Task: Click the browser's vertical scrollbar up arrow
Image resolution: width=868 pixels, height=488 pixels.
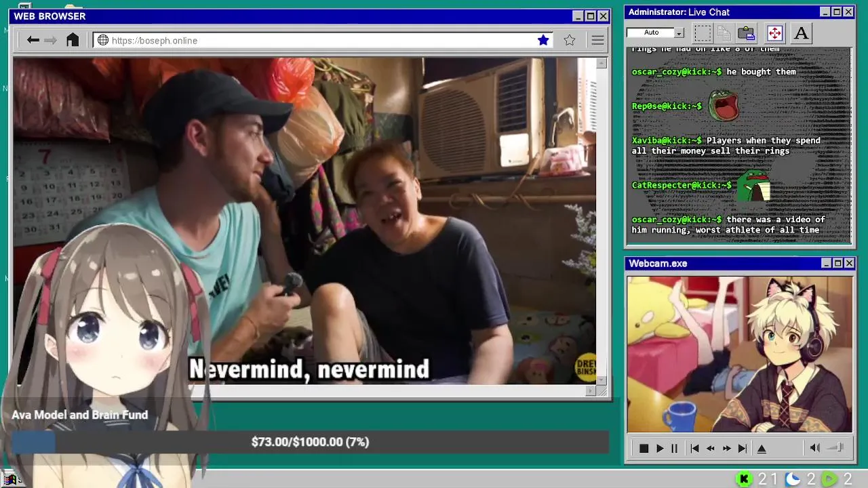Action: click(601, 63)
